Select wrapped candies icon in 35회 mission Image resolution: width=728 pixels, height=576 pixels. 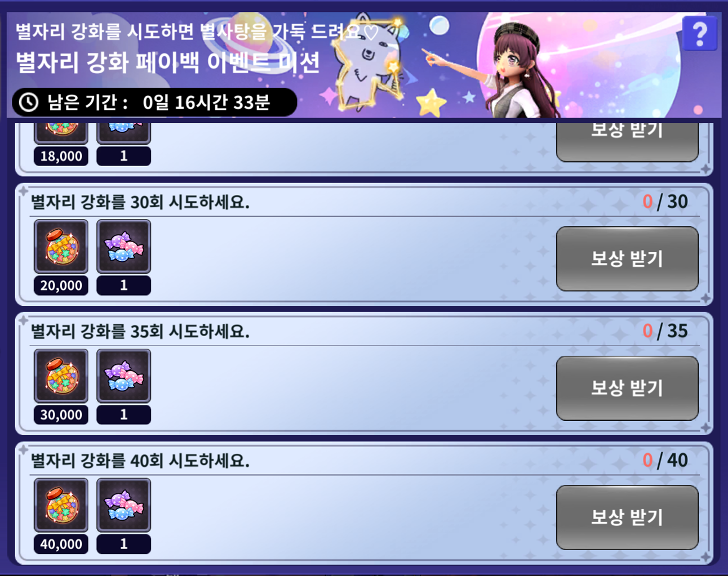pos(123,376)
